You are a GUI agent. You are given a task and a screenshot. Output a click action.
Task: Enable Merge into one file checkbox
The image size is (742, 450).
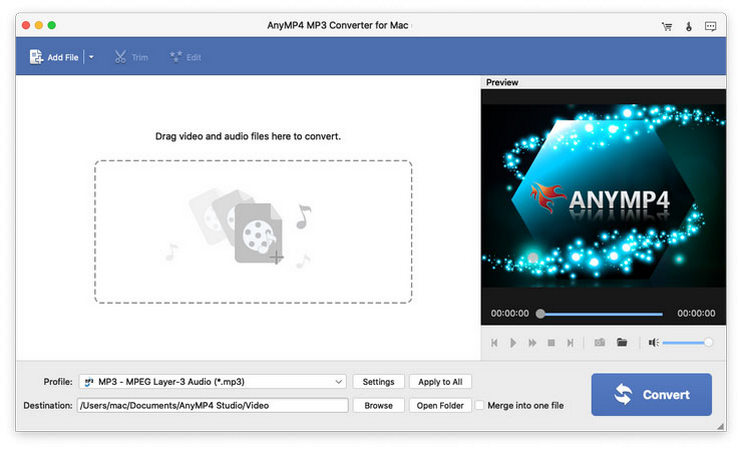tap(480, 406)
